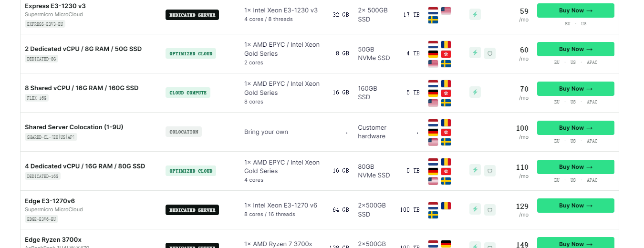Click the shield icon on the DEDICATED-8G row

(489, 53)
